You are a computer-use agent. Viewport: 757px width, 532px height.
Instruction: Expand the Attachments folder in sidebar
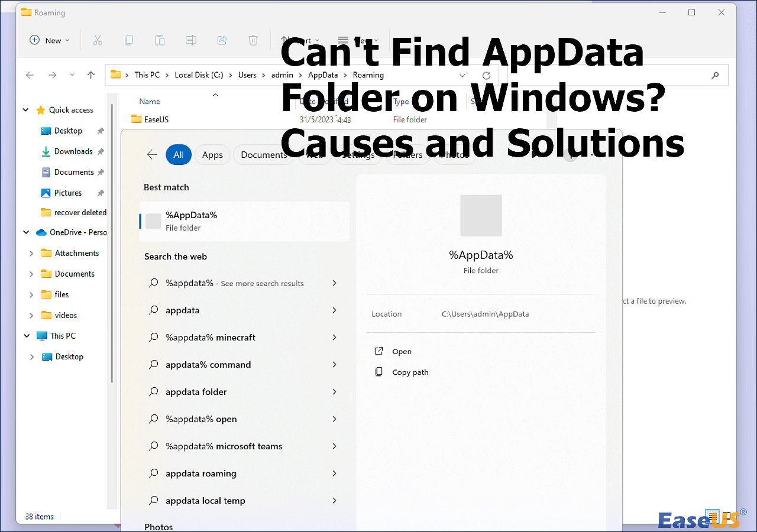point(31,253)
